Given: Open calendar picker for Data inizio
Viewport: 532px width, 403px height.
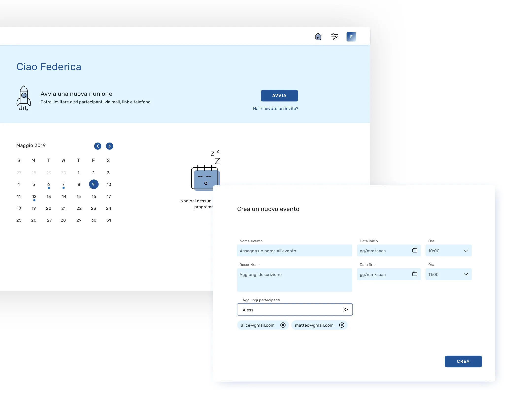Looking at the screenshot, I should click(x=415, y=250).
